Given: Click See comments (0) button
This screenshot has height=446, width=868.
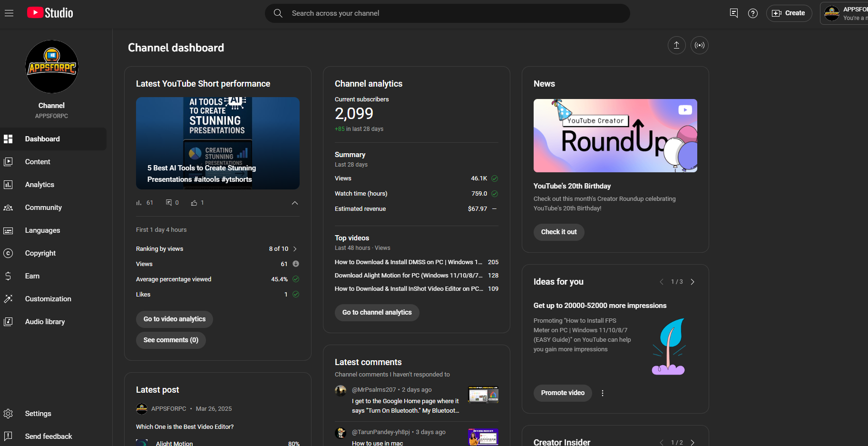Looking at the screenshot, I should tap(171, 340).
